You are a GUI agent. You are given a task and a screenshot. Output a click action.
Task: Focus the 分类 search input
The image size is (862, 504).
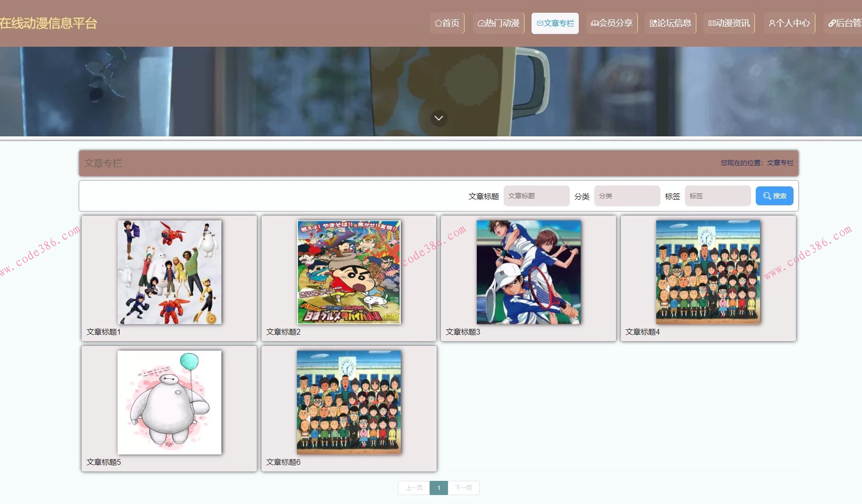(x=627, y=196)
